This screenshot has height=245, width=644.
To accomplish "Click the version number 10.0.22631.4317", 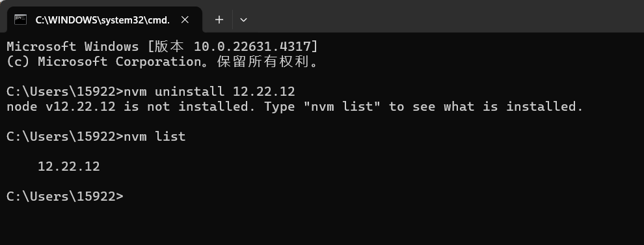I will (252, 46).
